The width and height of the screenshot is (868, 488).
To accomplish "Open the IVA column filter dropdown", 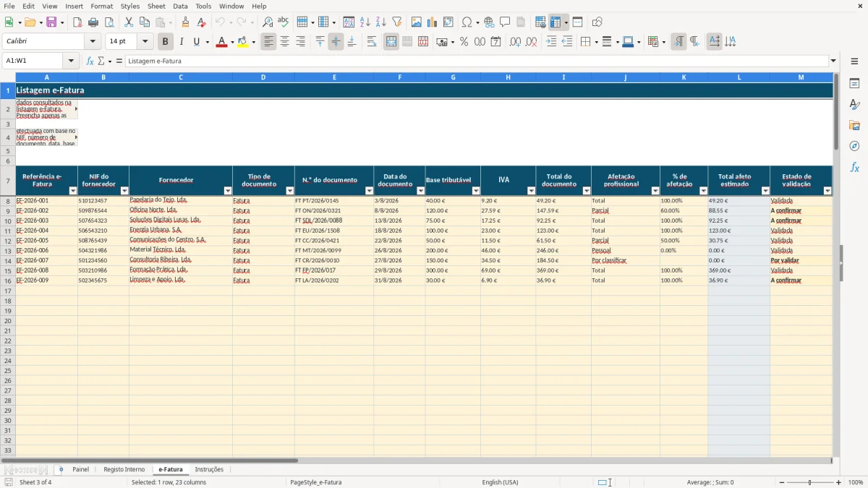I will pos(531,191).
